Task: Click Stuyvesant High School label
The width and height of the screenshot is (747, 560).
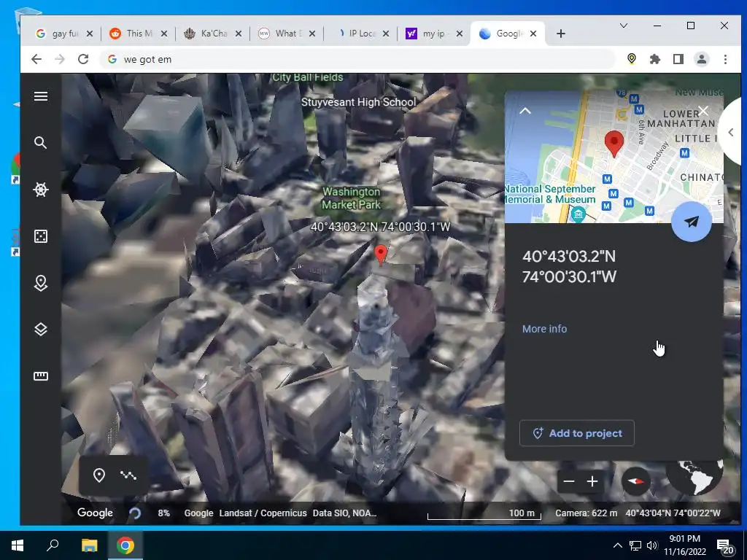Action: [x=358, y=102]
